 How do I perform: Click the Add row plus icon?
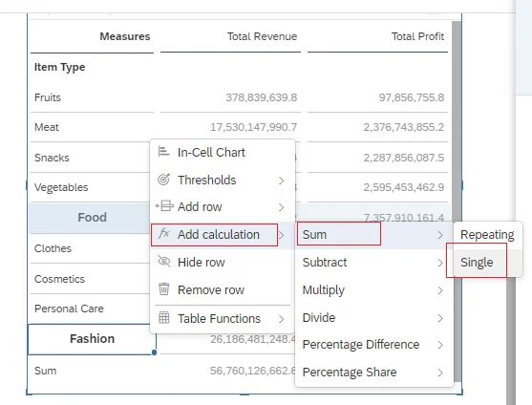point(164,206)
